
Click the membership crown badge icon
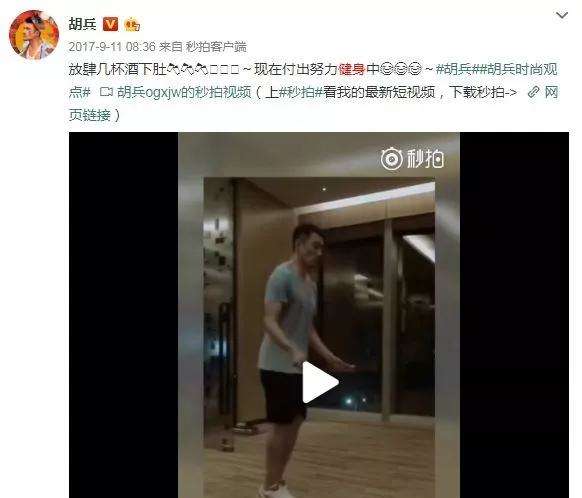[x=132, y=24]
